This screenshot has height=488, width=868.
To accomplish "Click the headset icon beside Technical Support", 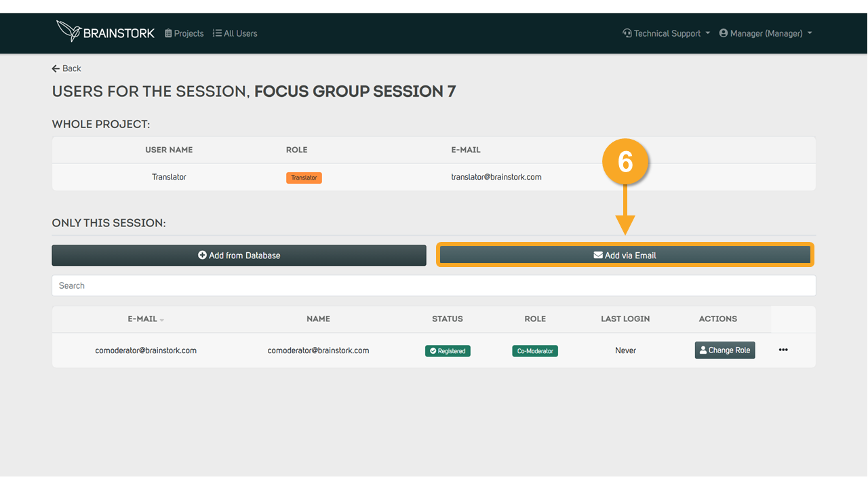I will click(x=627, y=33).
